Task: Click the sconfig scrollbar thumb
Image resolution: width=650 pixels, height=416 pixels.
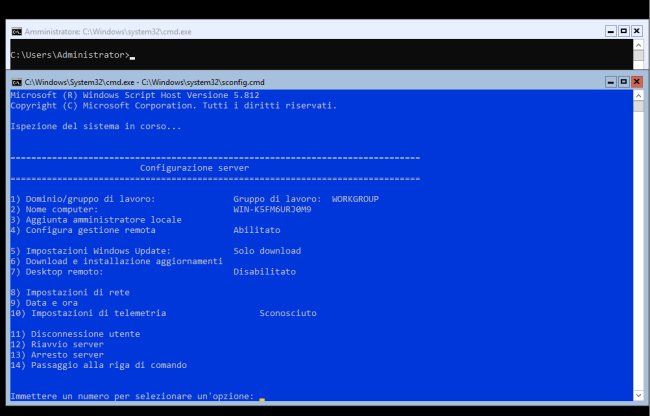Action: coord(638,106)
